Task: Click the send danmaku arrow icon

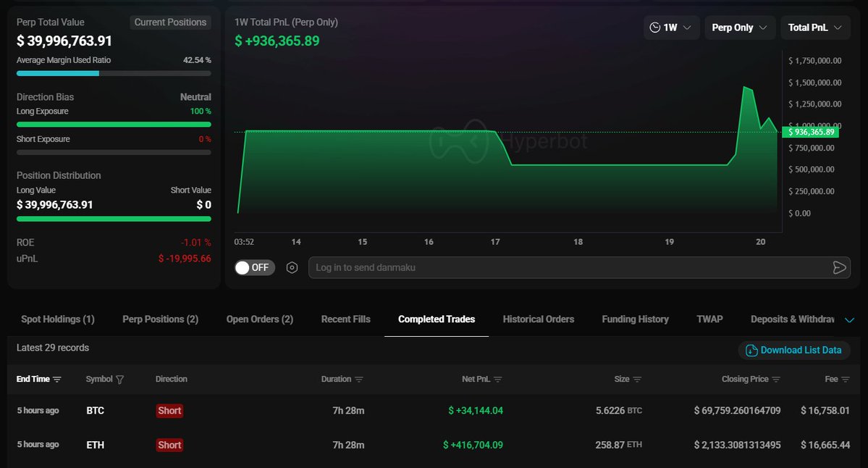Action: coord(839,268)
